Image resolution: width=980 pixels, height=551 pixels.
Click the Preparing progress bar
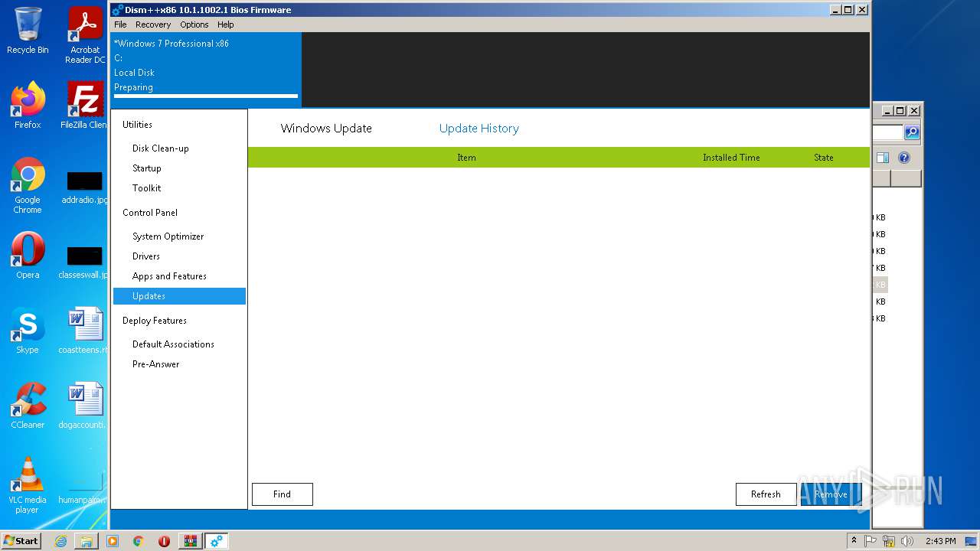click(x=206, y=96)
